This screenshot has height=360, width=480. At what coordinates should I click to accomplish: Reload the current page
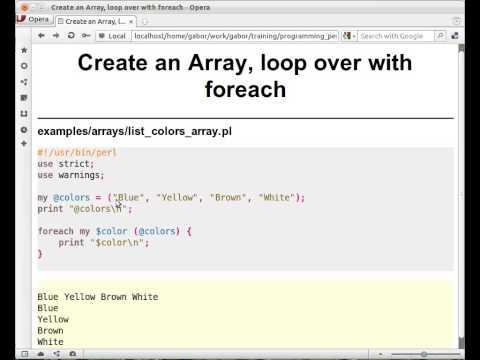point(71,35)
